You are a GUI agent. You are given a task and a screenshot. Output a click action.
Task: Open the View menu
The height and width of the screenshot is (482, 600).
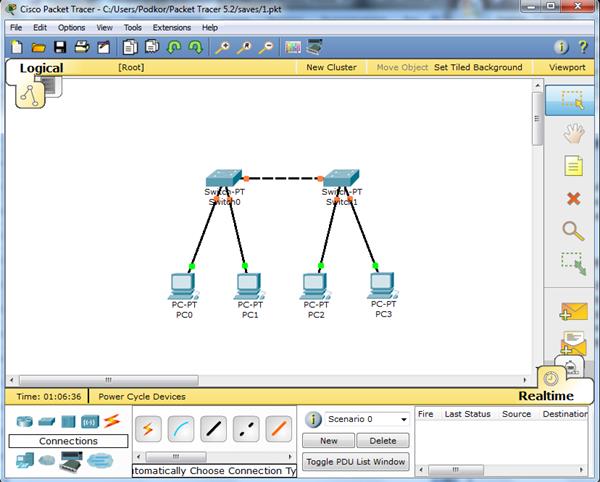coord(104,28)
